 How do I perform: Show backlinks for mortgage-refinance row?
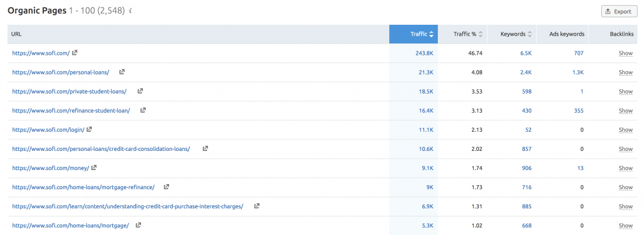626,187
